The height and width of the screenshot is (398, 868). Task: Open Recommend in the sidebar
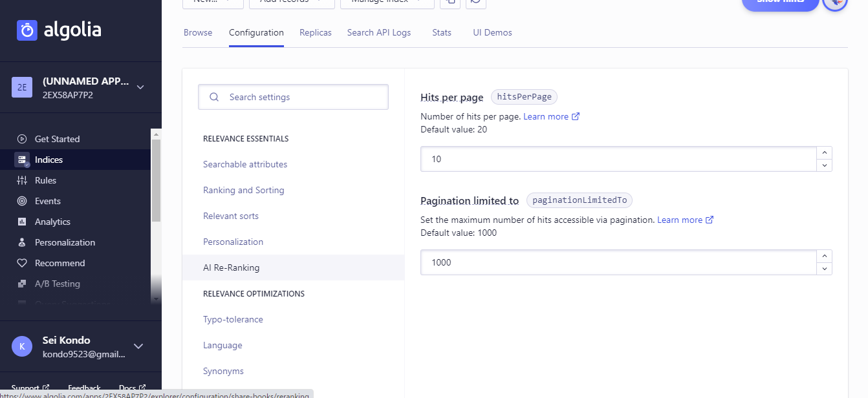click(x=60, y=263)
